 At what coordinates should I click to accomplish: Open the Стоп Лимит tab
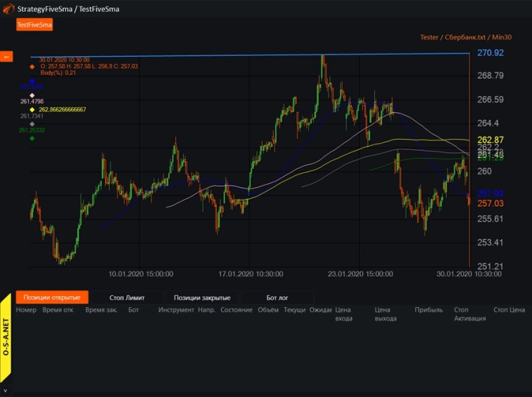coord(127,297)
